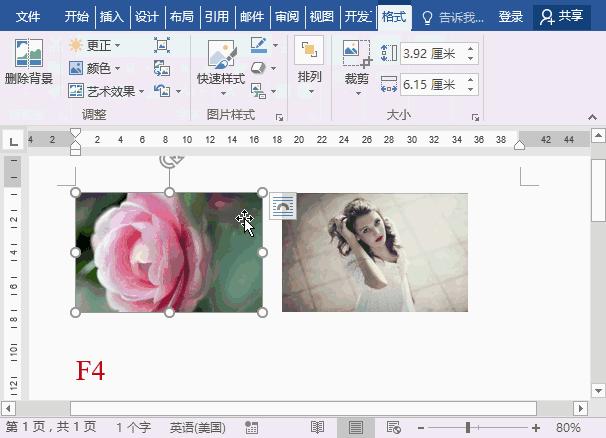Switch to Print Layout view

click(x=356, y=428)
